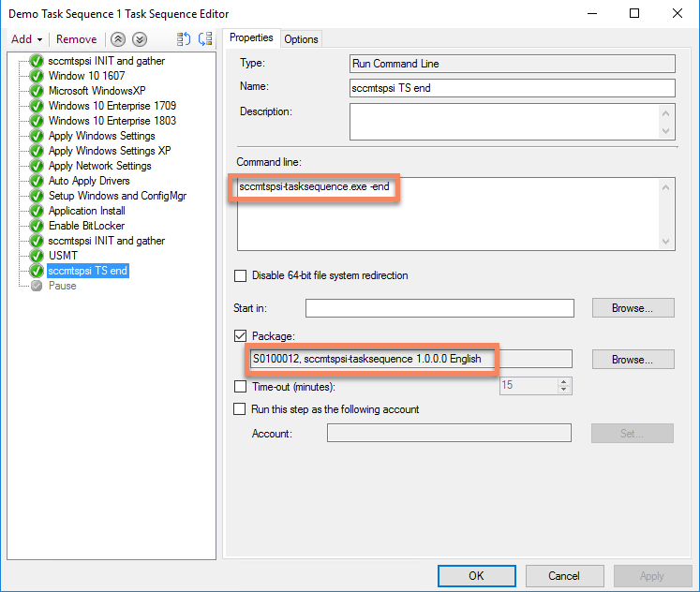This screenshot has height=592, width=700.
Task: Uncheck the Package checkbox
Action: click(x=240, y=336)
